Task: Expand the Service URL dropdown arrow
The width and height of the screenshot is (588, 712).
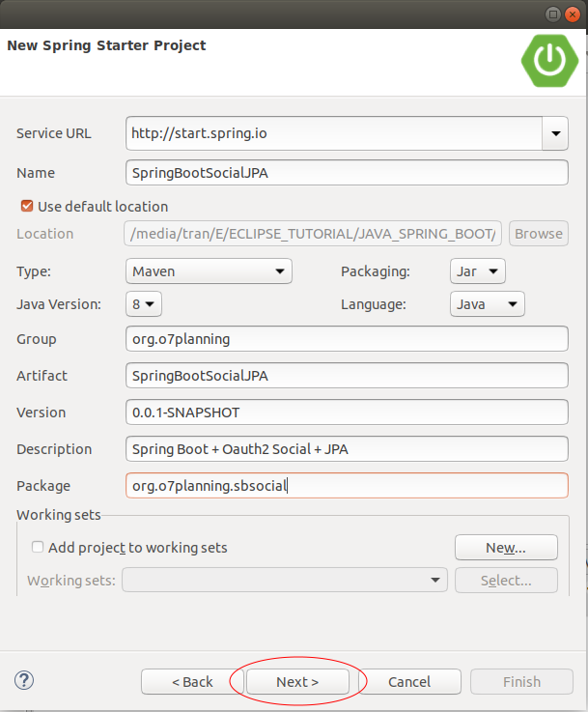Action: [x=555, y=133]
